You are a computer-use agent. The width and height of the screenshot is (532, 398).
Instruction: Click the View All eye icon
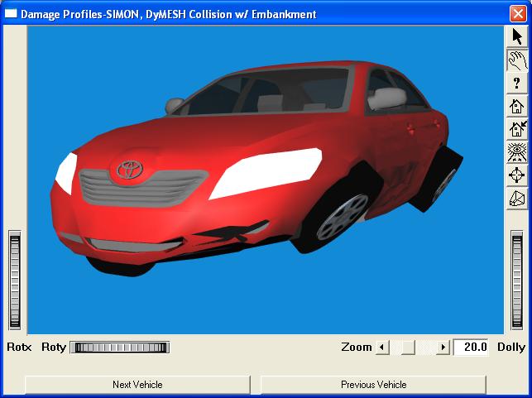[x=517, y=152]
